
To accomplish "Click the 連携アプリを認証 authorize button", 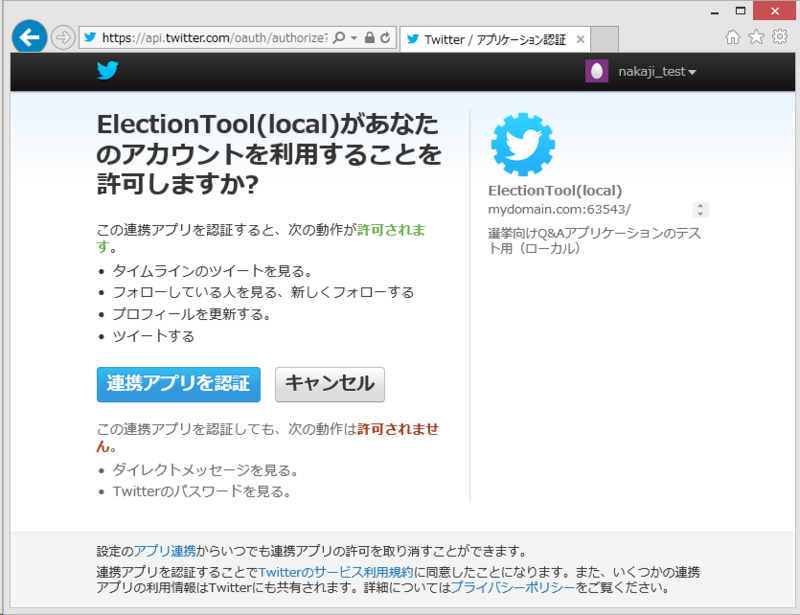I will tap(179, 384).
